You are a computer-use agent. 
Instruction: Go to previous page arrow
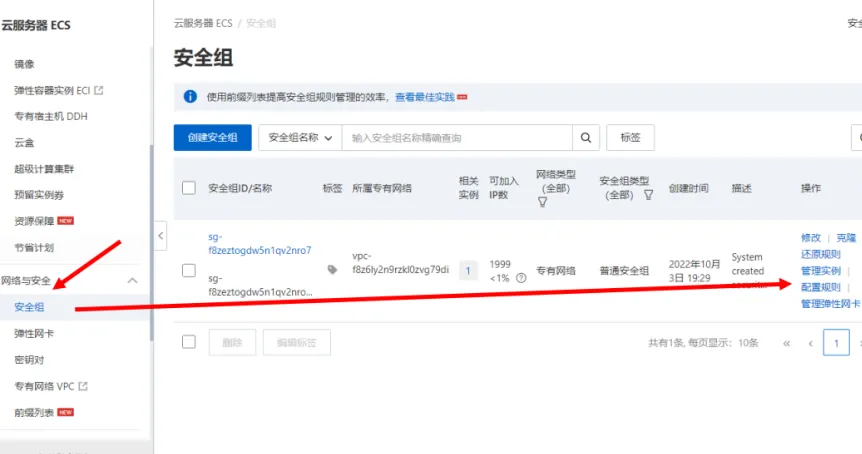click(811, 343)
